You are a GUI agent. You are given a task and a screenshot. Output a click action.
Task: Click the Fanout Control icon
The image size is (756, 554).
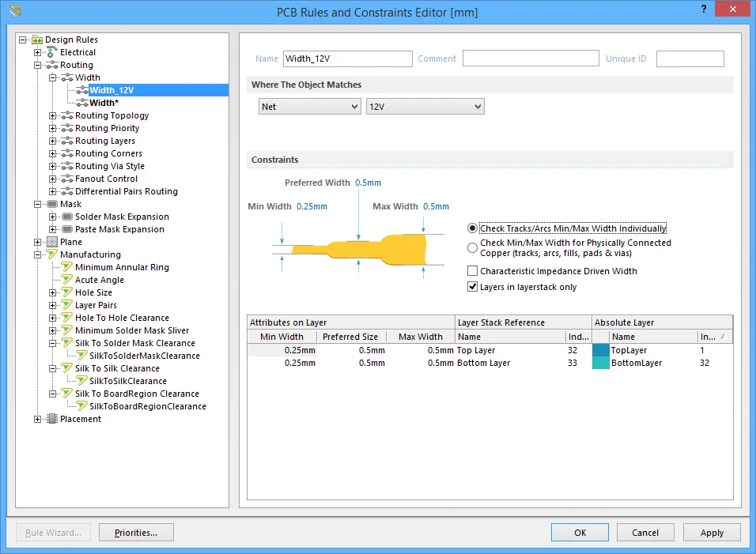pyautogui.click(x=67, y=179)
